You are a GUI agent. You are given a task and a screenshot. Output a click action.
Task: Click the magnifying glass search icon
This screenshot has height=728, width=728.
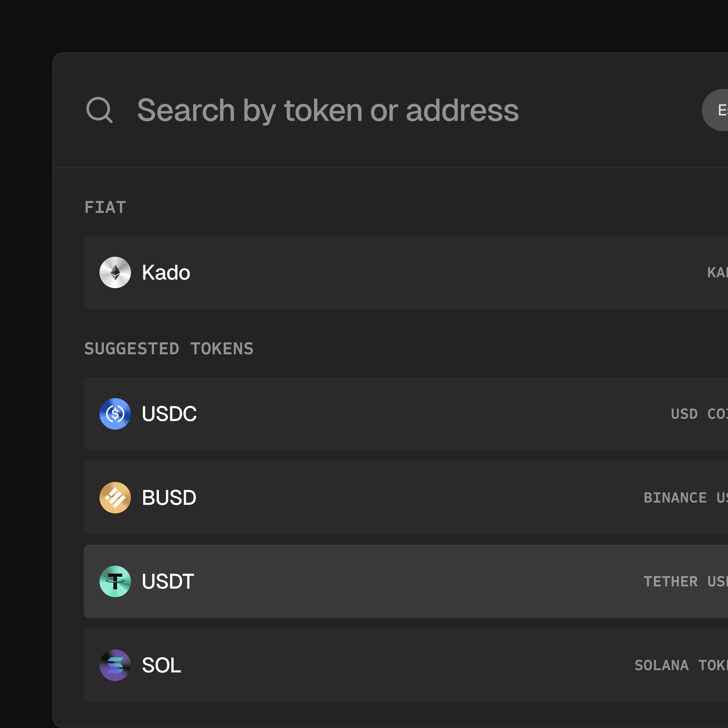click(x=100, y=110)
